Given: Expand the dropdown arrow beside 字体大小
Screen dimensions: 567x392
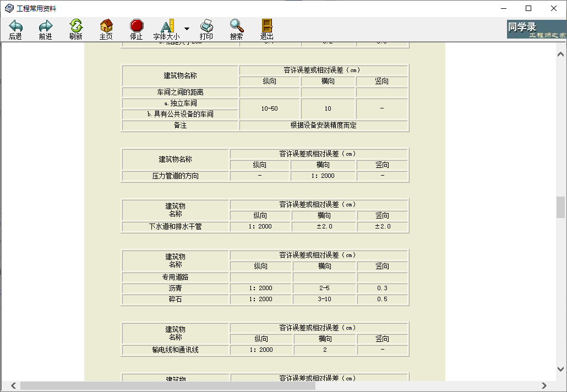Looking at the screenshot, I should coord(187,29).
